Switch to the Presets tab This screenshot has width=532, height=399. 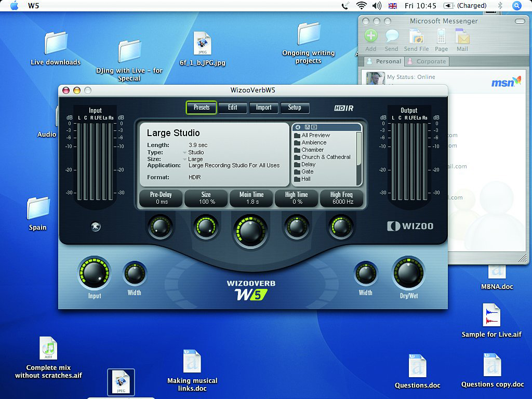tap(202, 108)
